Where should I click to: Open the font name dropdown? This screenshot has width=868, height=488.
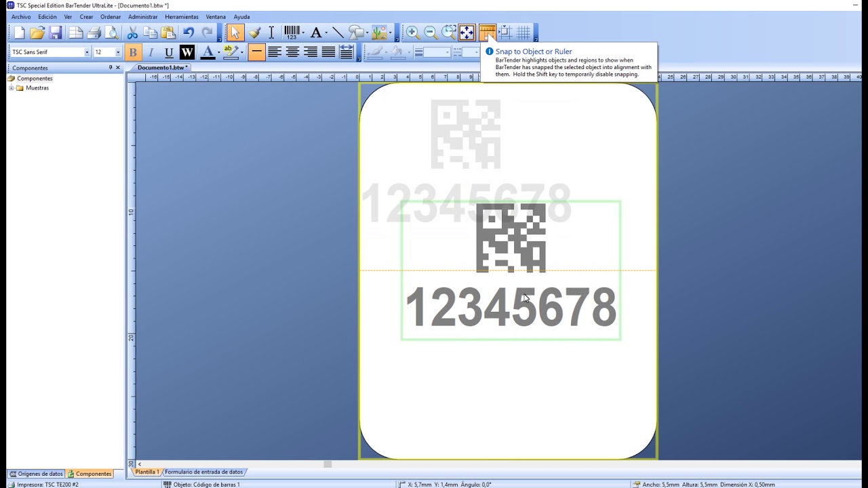pos(87,52)
